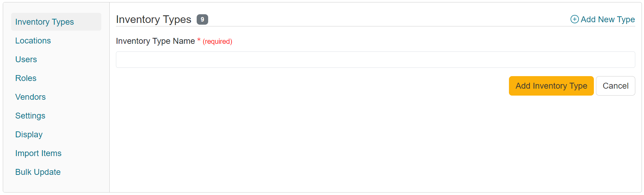Image resolution: width=644 pixels, height=195 pixels.
Task: Click the Inventory Type Name label
Action: click(155, 41)
